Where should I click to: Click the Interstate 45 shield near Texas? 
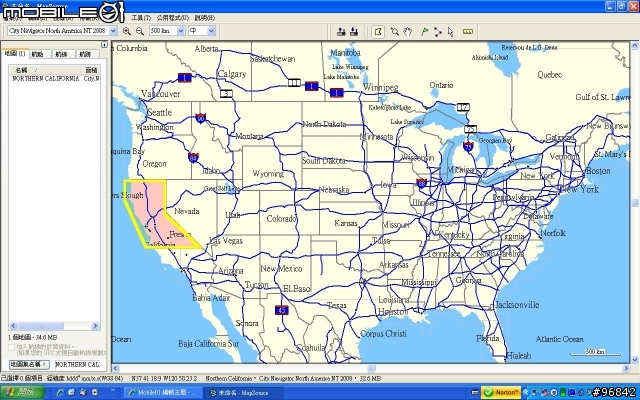click(282, 310)
